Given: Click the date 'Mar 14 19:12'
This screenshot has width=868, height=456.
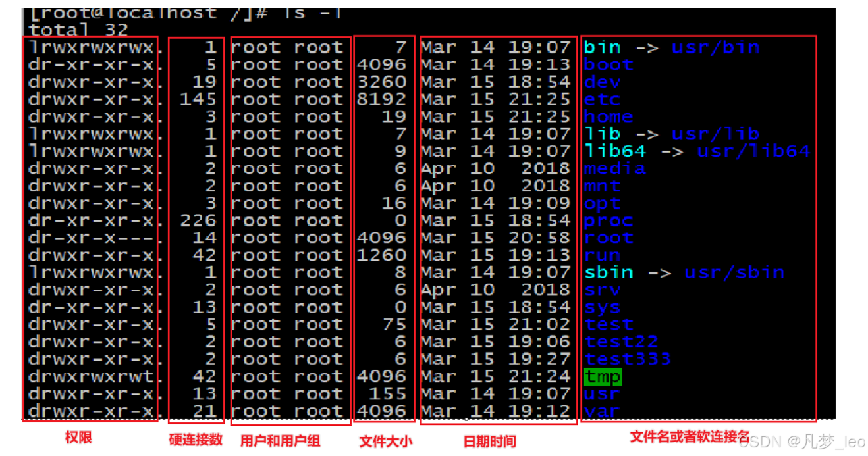Looking at the screenshot, I should [496, 411].
